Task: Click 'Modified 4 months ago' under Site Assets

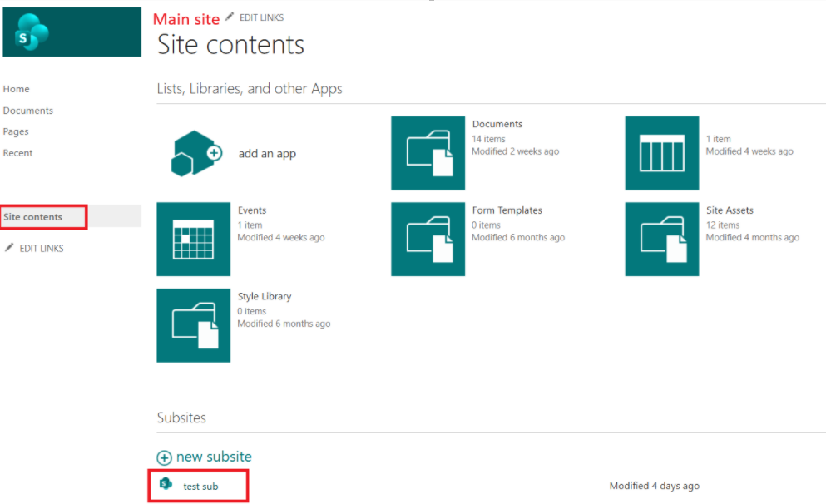Action: 752,238
